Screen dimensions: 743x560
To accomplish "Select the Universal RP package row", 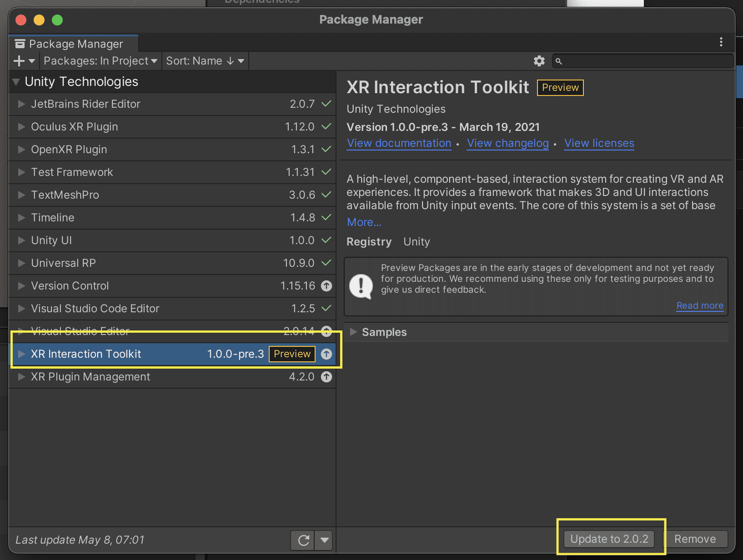I will (x=172, y=263).
